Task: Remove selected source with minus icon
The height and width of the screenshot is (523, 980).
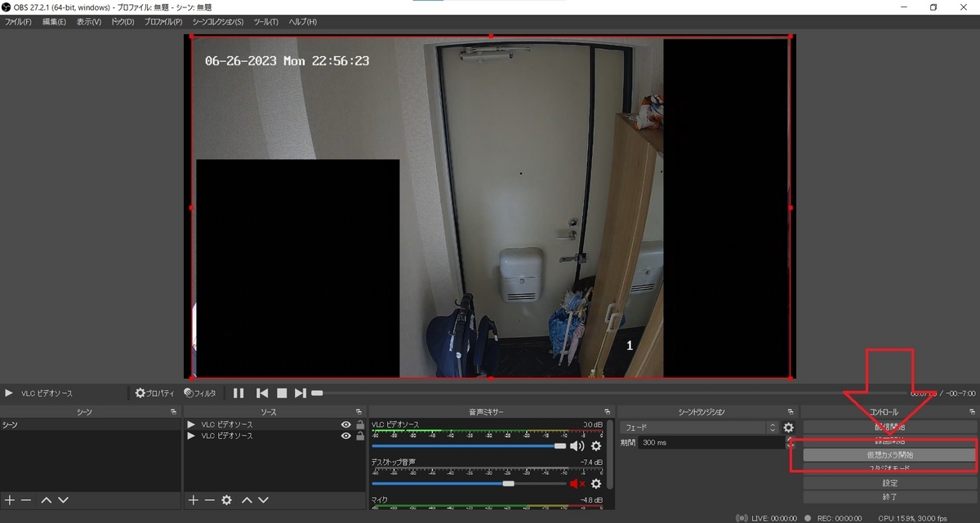Action: pos(209,500)
